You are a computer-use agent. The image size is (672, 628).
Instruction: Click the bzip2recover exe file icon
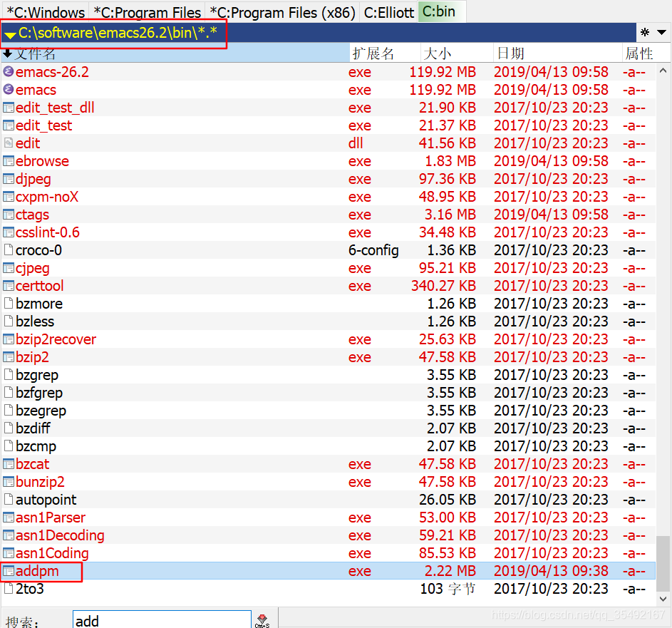[8, 339]
